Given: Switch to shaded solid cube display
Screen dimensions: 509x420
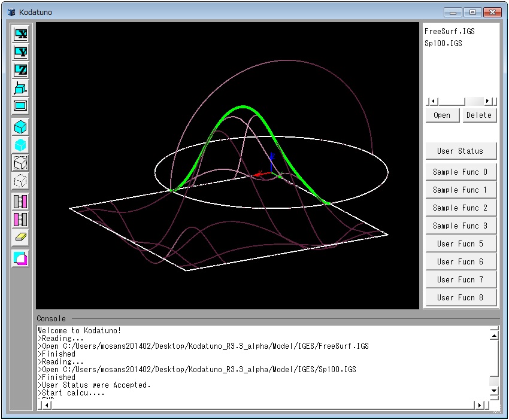Looking at the screenshot, I should click(x=20, y=145).
